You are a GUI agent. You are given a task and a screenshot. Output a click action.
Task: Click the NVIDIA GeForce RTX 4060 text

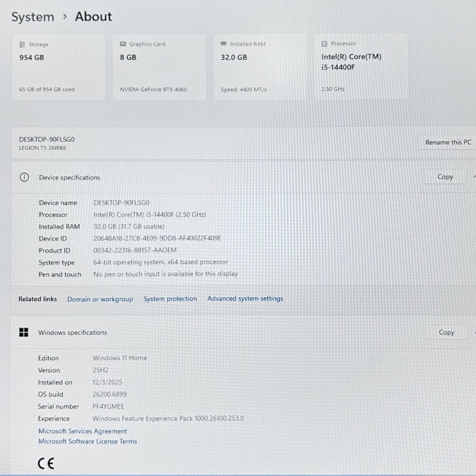pyautogui.click(x=153, y=90)
